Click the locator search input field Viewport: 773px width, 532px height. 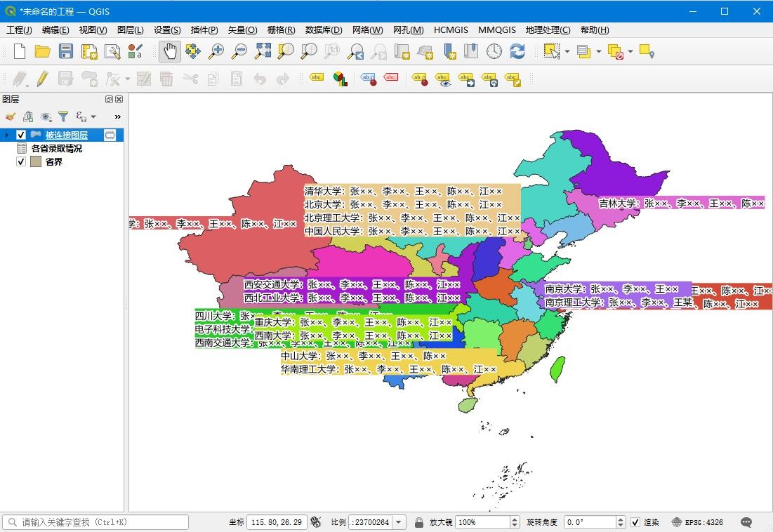tap(98, 522)
